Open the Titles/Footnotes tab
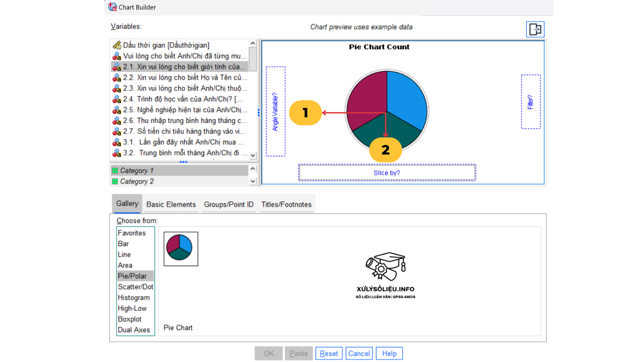The width and height of the screenshot is (644, 362). [x=286, y=204]
